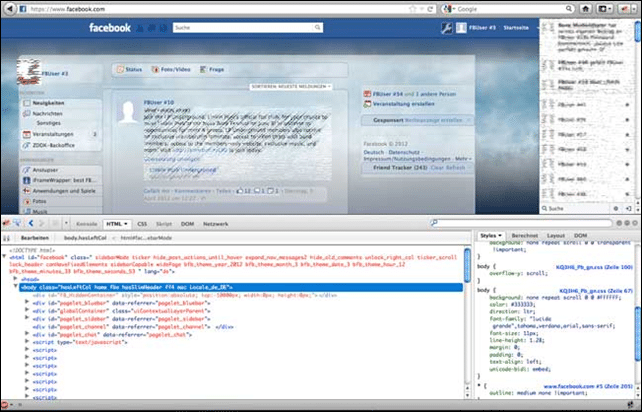
Task: Reload the page with the refresh icon
Action: tap(430, 9)
